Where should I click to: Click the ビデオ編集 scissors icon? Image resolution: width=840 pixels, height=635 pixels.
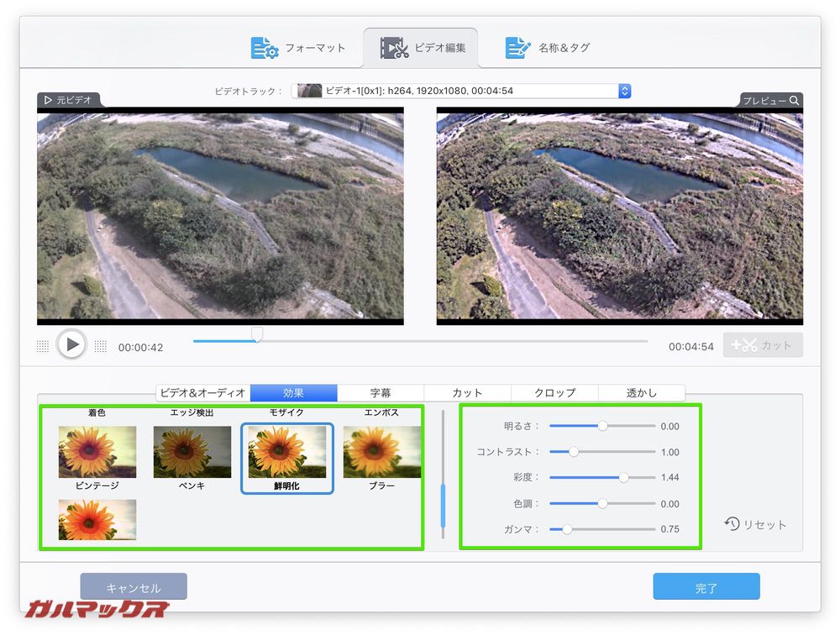pos(391,47)
